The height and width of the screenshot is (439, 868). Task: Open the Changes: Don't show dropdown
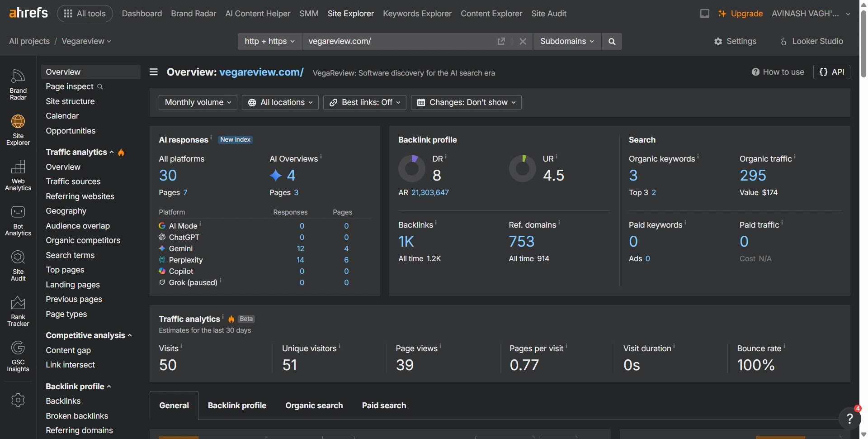click(x=466, y=102)
